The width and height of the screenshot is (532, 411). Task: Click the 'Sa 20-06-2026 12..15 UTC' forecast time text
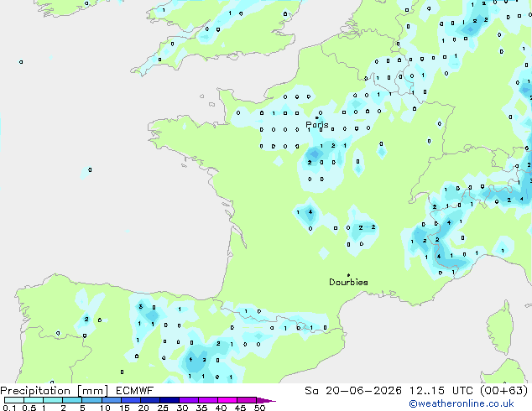[x=389, y=391]
